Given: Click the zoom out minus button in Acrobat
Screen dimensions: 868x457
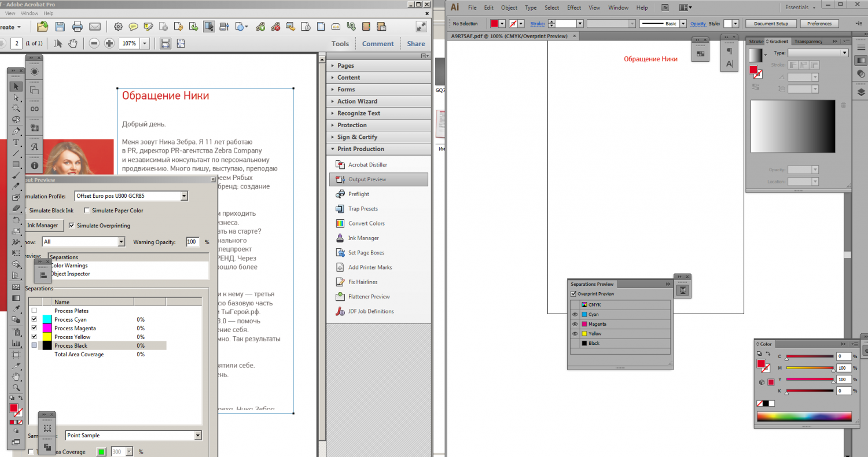Looking at the screenshot, I should click(x=94, y=43).
